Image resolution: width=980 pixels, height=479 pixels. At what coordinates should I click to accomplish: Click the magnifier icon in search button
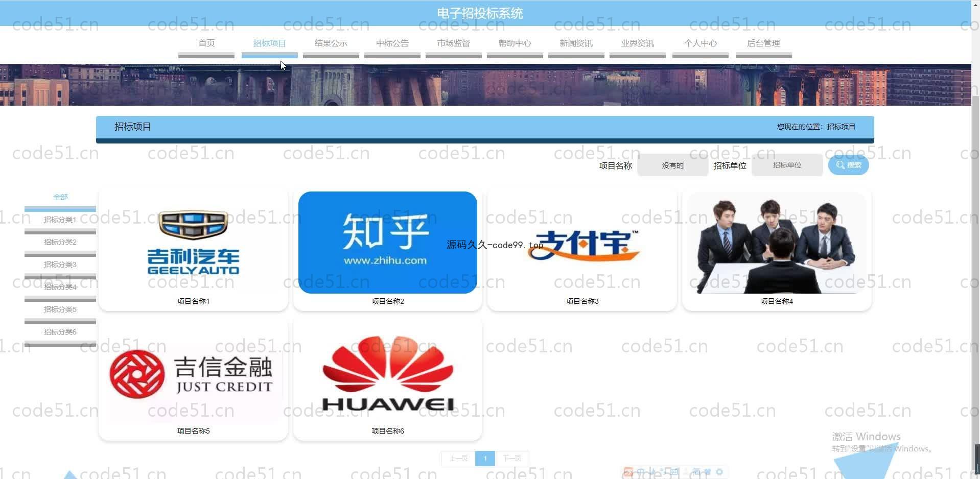point(840,165)
